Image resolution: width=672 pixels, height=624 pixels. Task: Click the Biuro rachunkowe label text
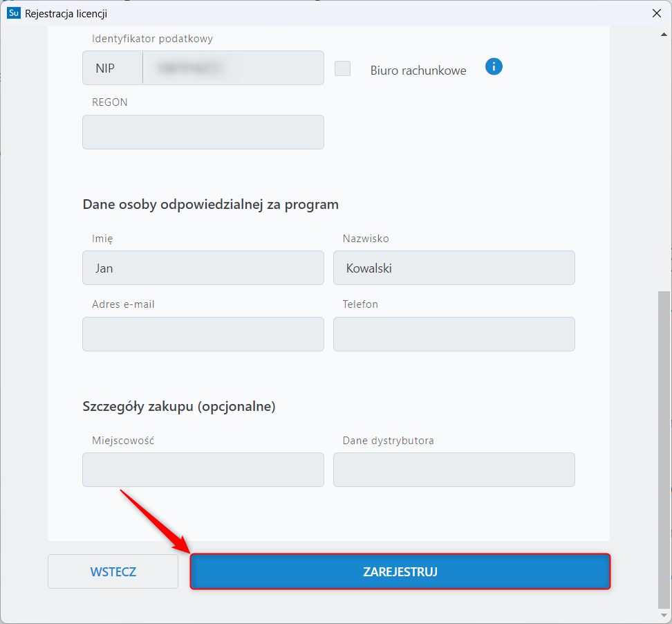click(x=418, y=71)
